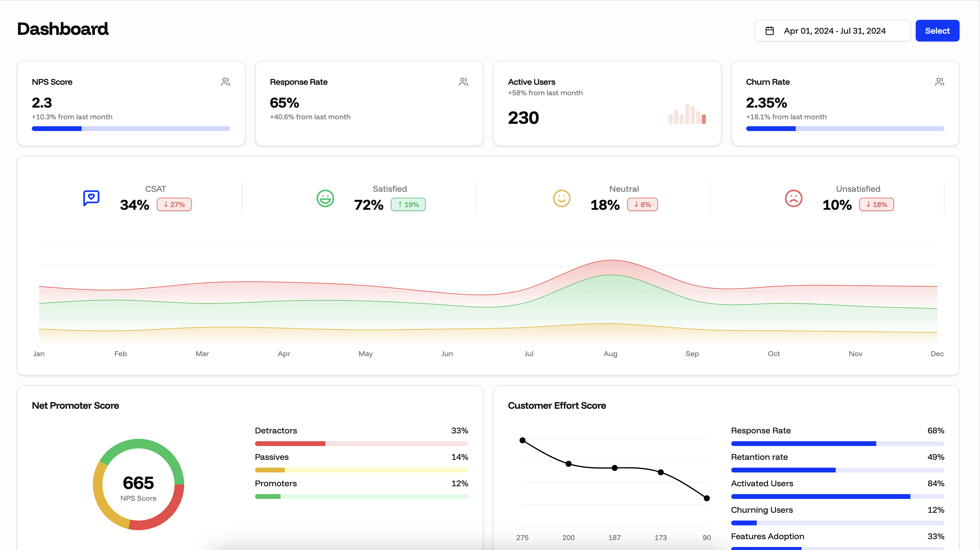Click the data point above 173

pyautogui.click(x=660, y=472)
